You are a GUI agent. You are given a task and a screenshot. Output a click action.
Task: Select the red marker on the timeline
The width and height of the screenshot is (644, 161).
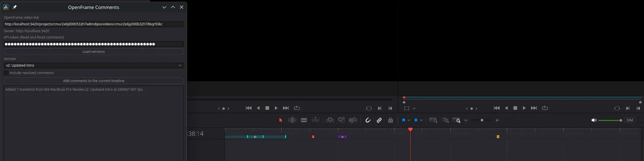[313, 137]
